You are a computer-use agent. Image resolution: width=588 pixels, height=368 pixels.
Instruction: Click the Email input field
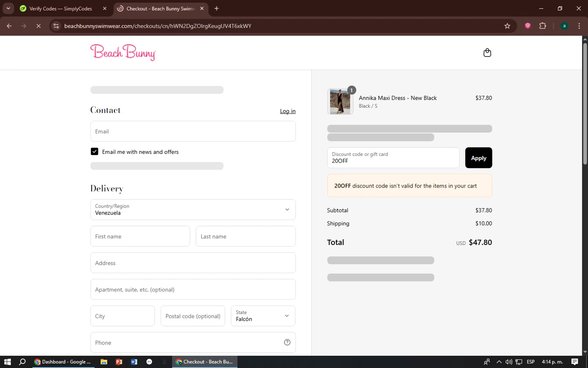pyautogui.click(x=193, y=131)
